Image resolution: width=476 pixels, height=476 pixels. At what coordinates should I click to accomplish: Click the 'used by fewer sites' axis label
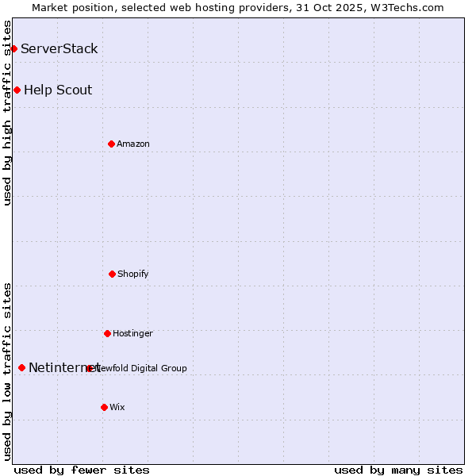pos(82,470)
